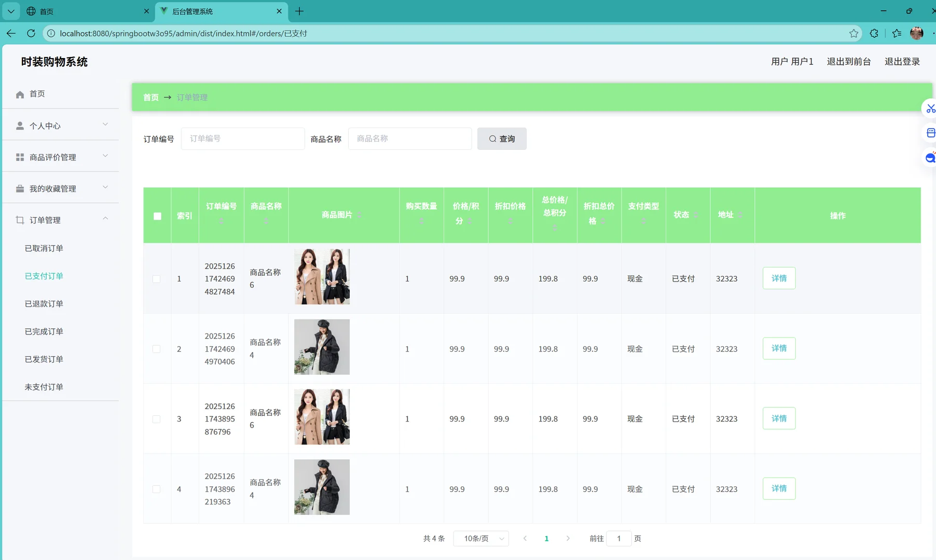Screen dimensions: 936x560
Task: Reload the current page
Action: pos(31,33)
